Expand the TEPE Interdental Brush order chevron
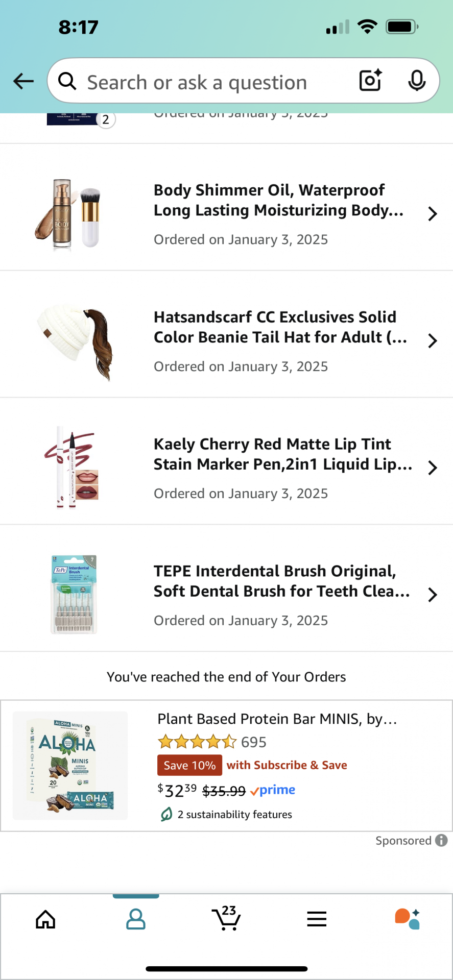This screenshot has width=453, height=980. coord(432,595)
